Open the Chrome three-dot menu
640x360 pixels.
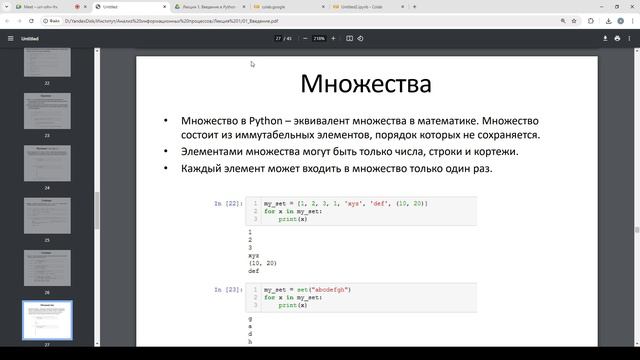(633, 21)
